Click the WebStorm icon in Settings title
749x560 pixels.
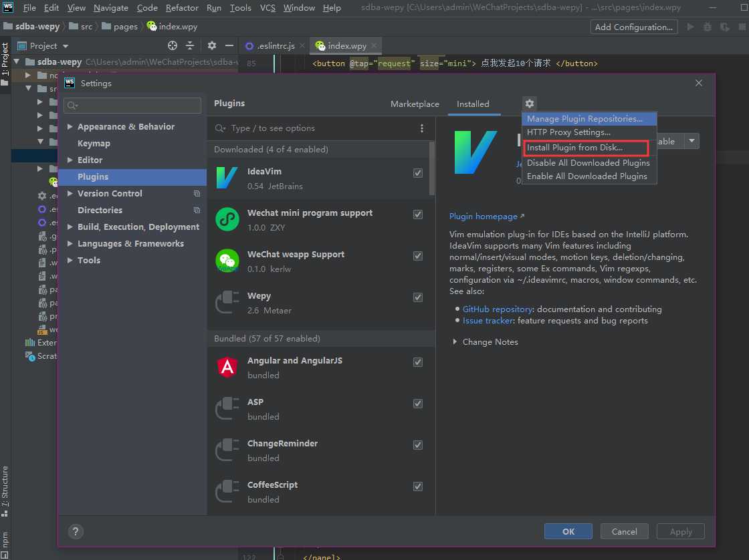coord(70,83)
